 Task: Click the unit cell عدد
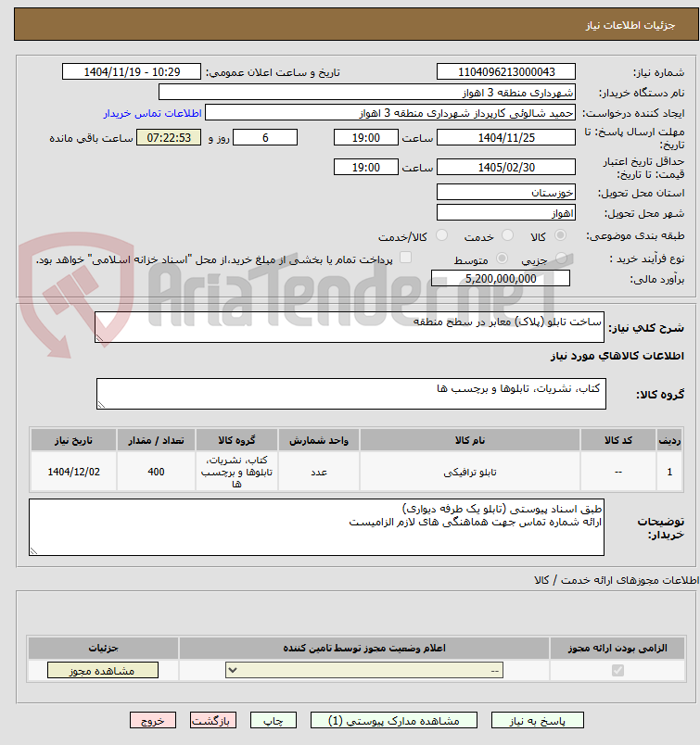pyautogui.click(x=319, y=472)
